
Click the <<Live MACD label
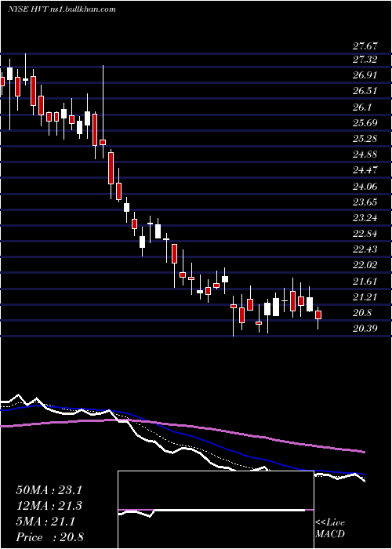pos(330,529)
